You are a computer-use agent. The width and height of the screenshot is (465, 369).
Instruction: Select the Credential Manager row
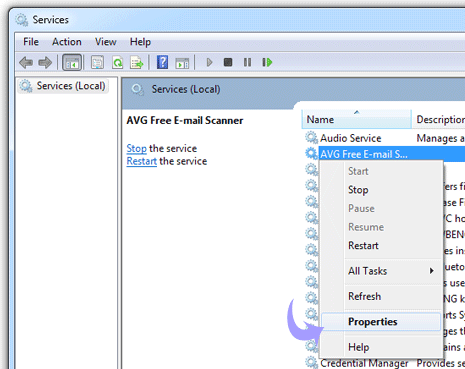click(385, 362)
